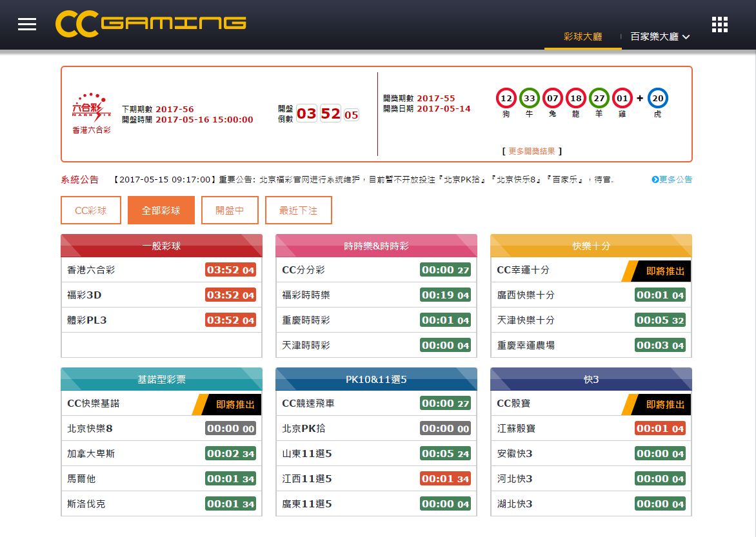Click lottery ball number 12
This screenshot has width=756, height=537.
click(506, 98)
